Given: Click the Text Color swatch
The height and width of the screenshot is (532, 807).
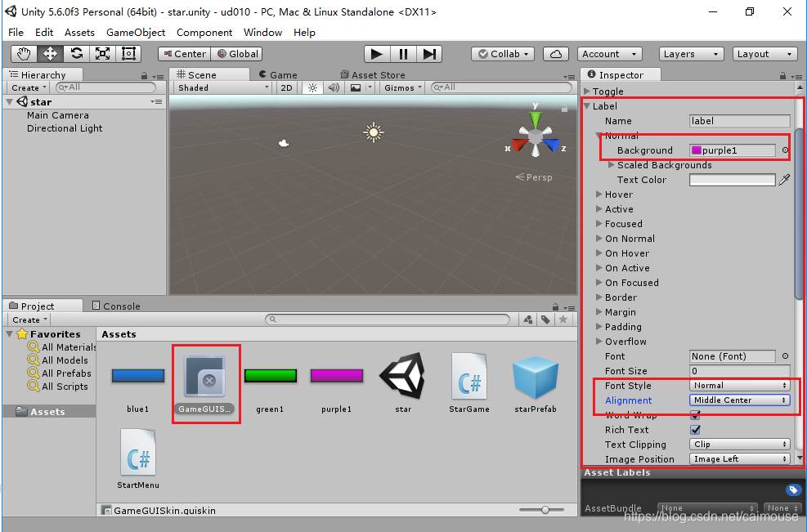Looking at the screenshot, I should tap(733, 180).
